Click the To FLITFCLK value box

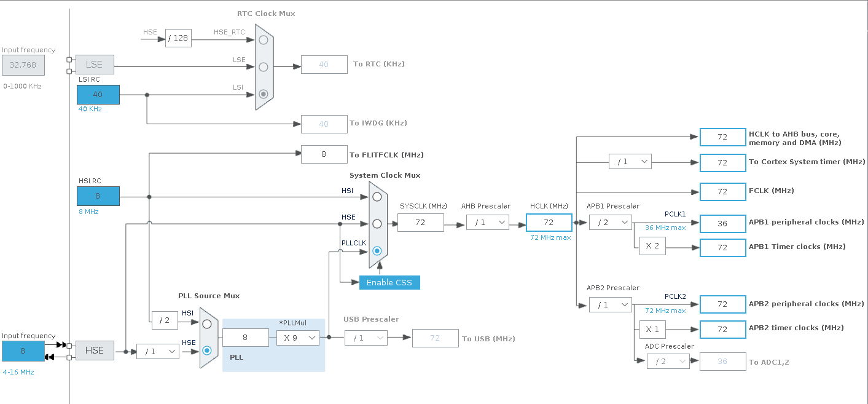coord(324,154)
